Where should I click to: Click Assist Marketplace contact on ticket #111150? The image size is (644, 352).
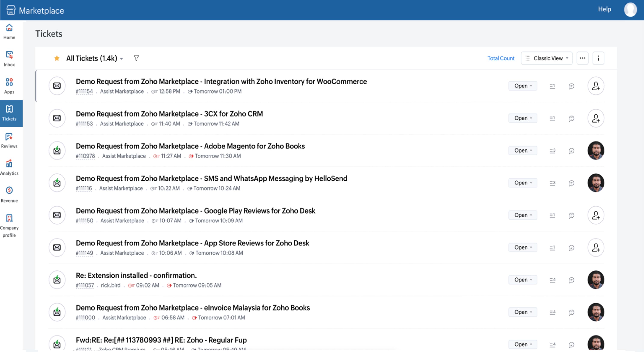(x=122, y=221)
